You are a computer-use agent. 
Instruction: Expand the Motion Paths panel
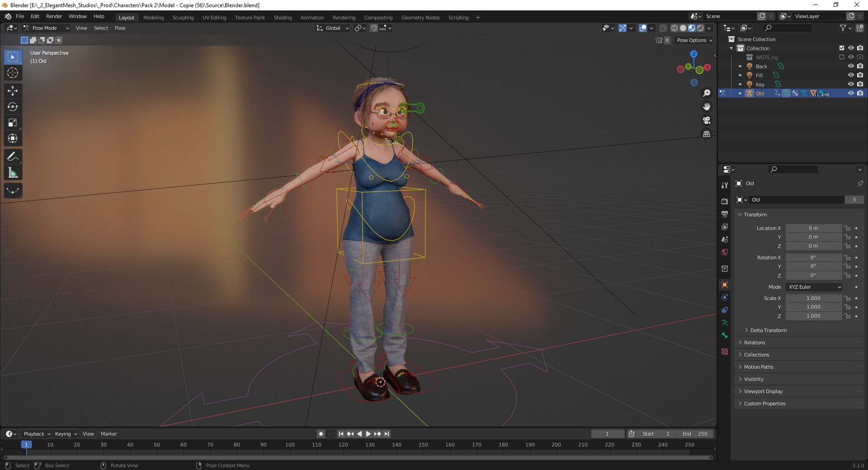(x=759, y=367)
